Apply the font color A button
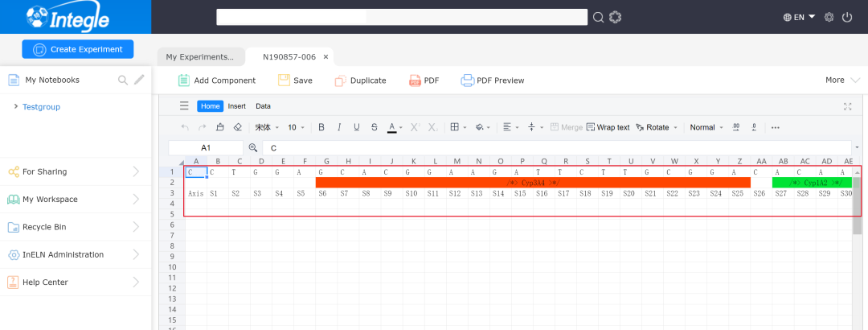Image resolution: width=868 pixels, height=330 pixels. point(392,127)
